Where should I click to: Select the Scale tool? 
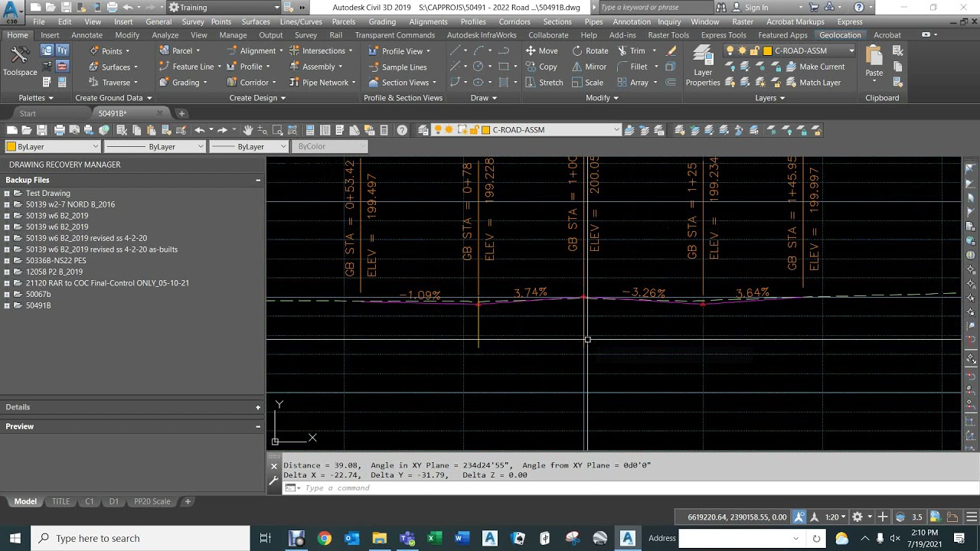click(587, 83)
